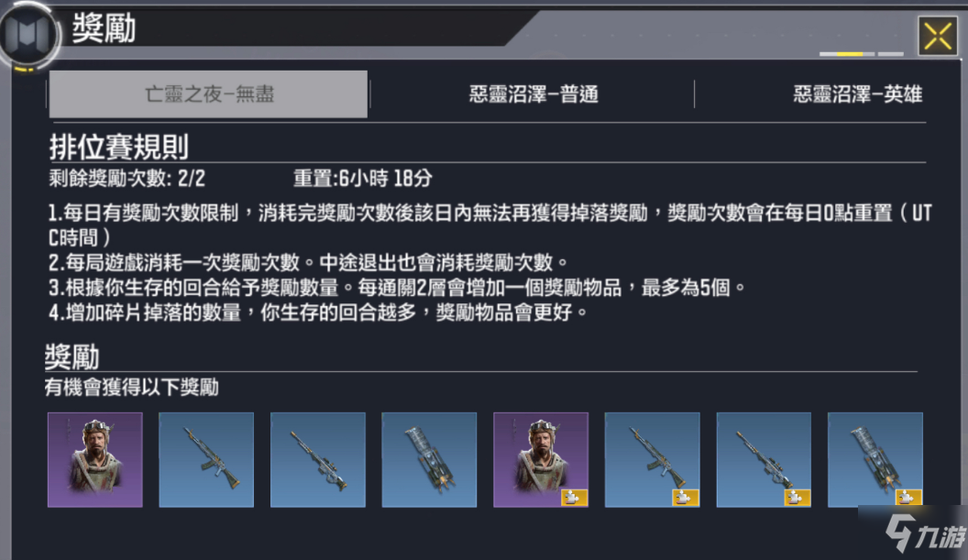Select the first blue assault rifle reward
Image resolution: width=968 pixels, height=560 pixels.
click(x=206, y=460)
